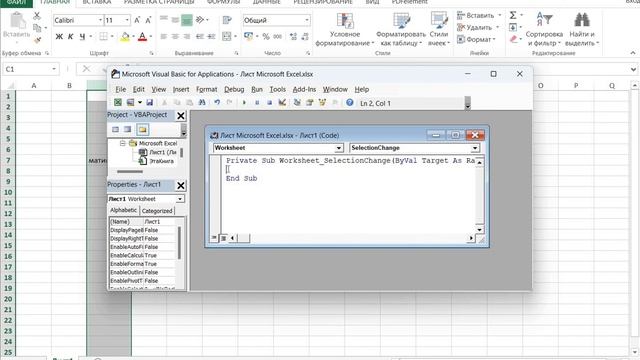Switch to Alphabetic properties tab

124,210
